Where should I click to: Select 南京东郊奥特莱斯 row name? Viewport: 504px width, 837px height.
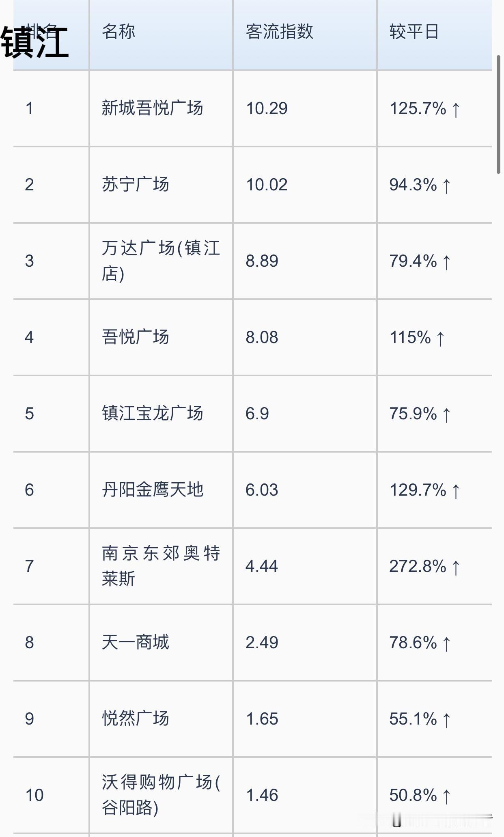(161, 566)
